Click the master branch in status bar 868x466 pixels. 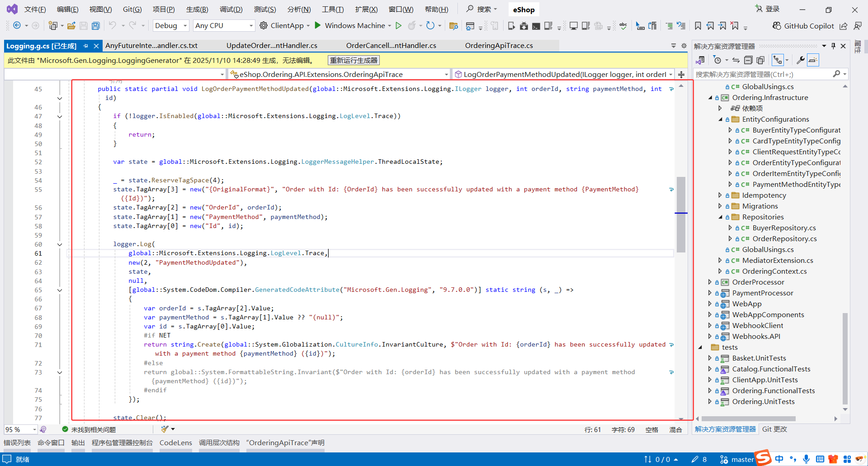(737, 459)
